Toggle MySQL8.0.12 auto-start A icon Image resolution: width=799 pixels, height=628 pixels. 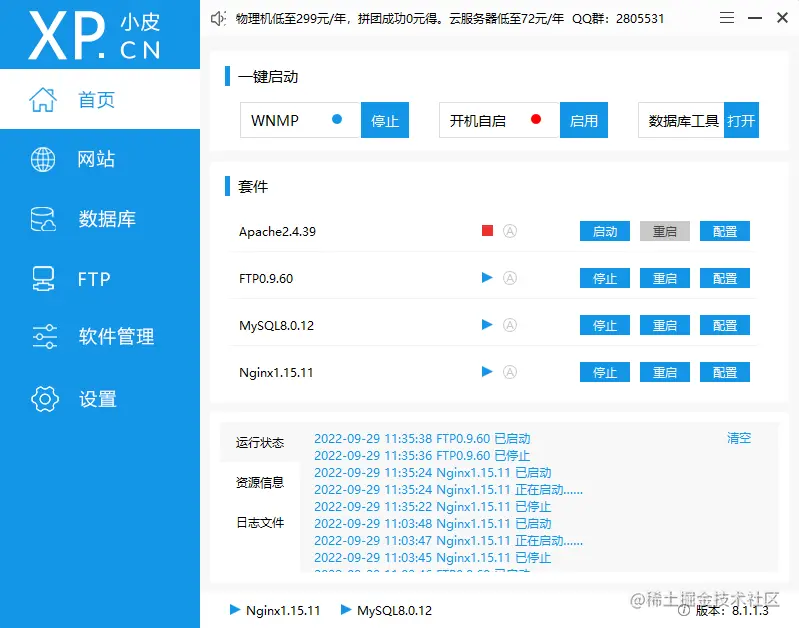[510, 325]
